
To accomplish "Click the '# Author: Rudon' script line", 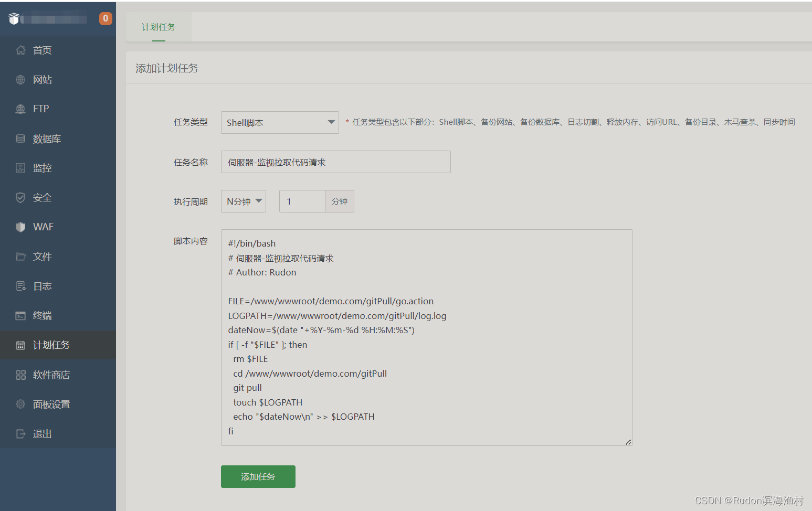I will pyautogui.click(x=262, y=272).
